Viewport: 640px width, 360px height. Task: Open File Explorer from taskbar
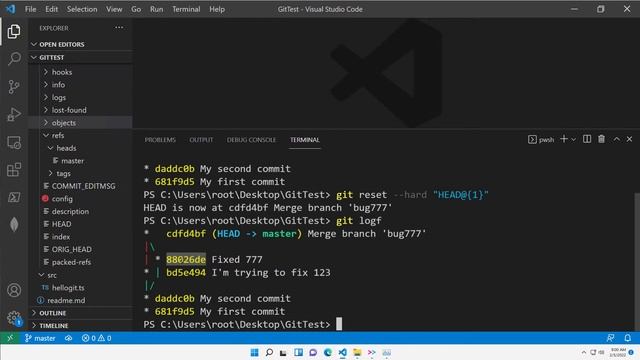pos(357,352)
